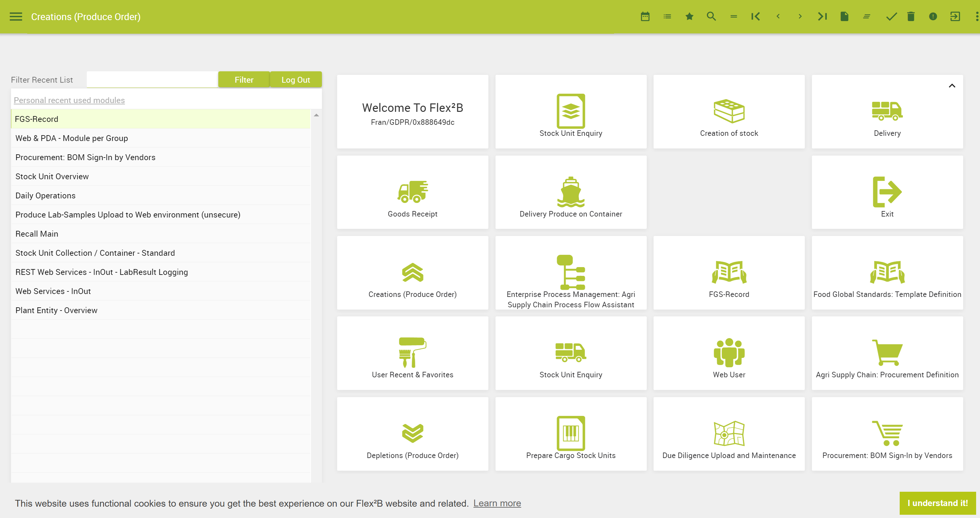Open the Goods Receipt tile
Image resolution: width=980 pixels, height=518 pixels.
pyautogui.click(x=412, y=192)
